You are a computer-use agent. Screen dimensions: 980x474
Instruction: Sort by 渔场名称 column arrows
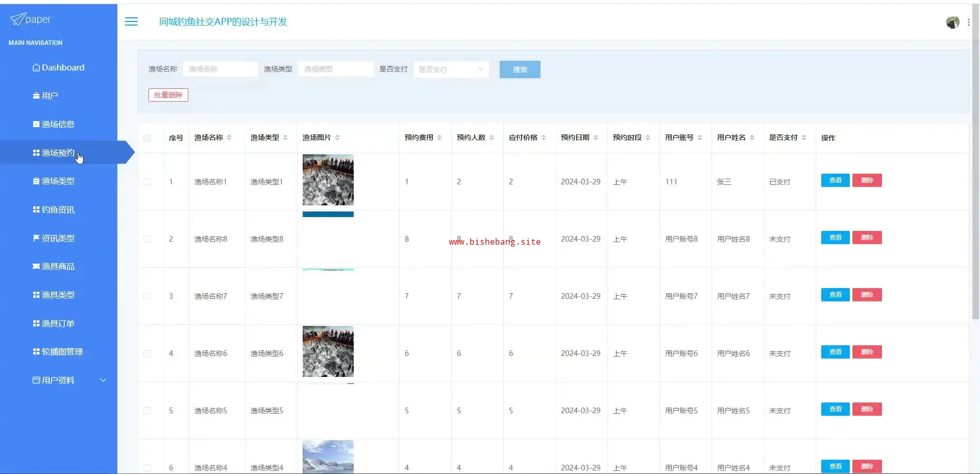coord(229,137)
